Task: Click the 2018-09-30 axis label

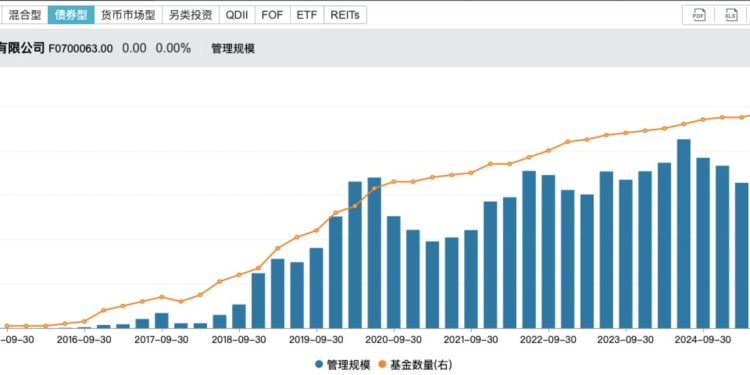Action: (239, 340)
